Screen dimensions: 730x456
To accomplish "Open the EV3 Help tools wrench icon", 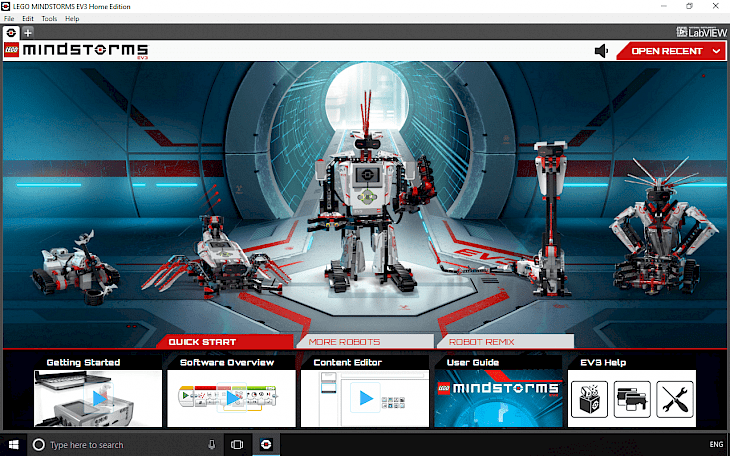I will click(675, 399).
